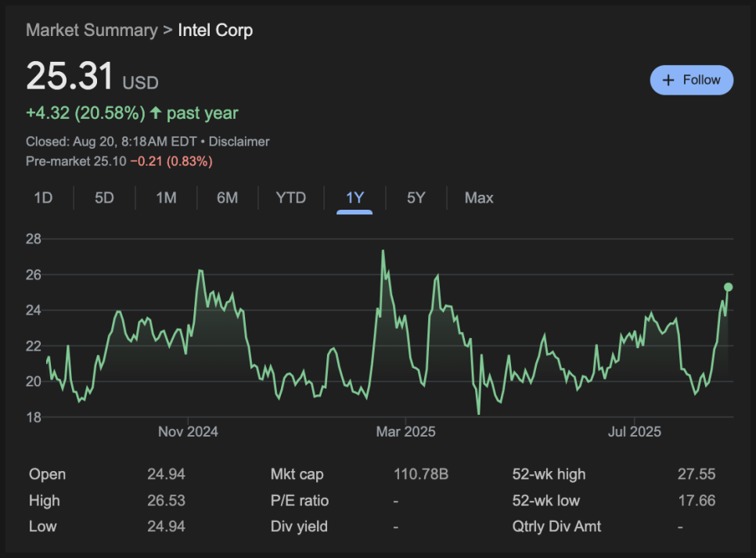Click the plus icon in Follow button
756x558 pixels.
668,80
